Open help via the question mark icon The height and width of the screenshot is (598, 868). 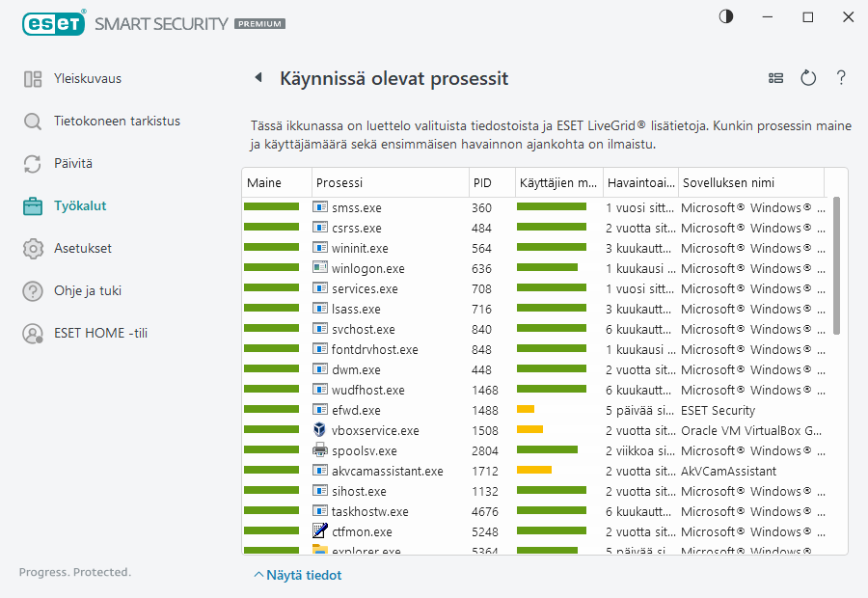point(841,78)
